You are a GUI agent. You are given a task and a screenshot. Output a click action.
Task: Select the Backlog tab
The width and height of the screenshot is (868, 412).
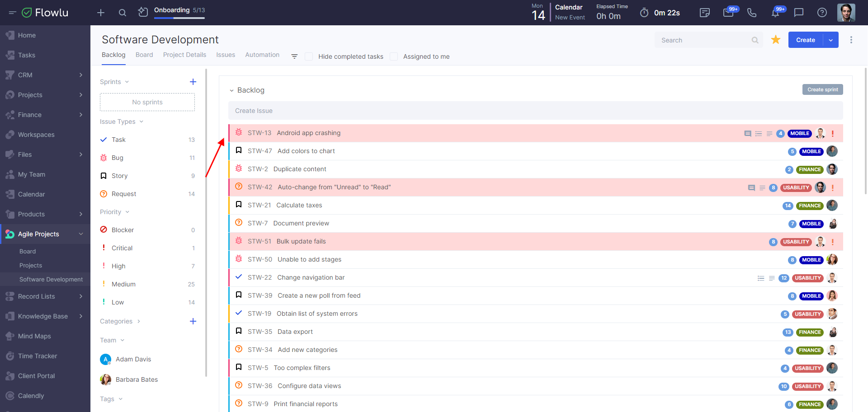113,55
